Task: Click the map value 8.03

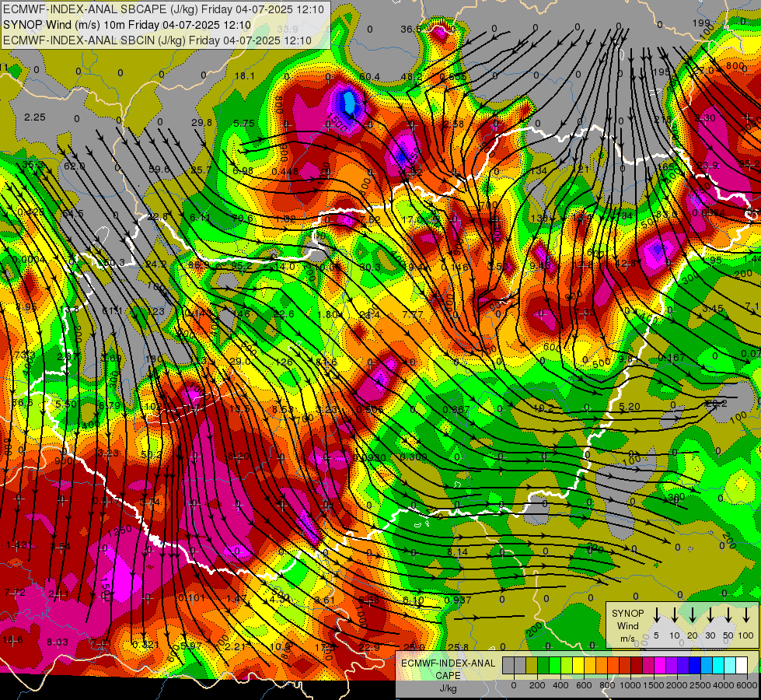Action: pyautogui.click(x=58, y=642)
